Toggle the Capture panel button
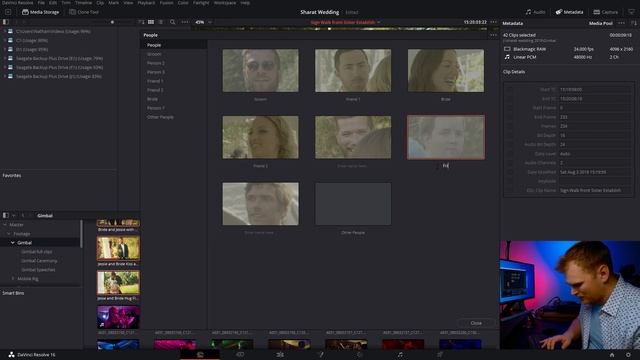This screenshot has width=640, height=360. point(606,12)
